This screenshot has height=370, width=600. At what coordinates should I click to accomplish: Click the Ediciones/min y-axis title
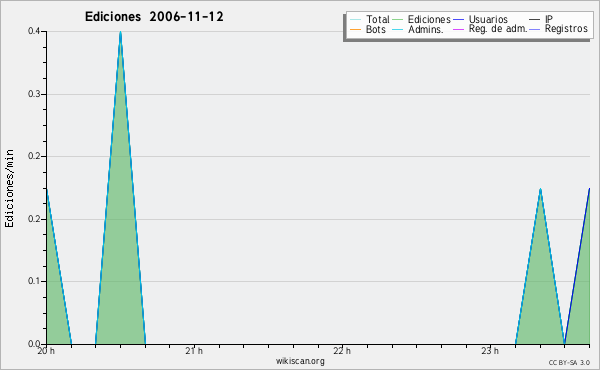click(9, 188)
